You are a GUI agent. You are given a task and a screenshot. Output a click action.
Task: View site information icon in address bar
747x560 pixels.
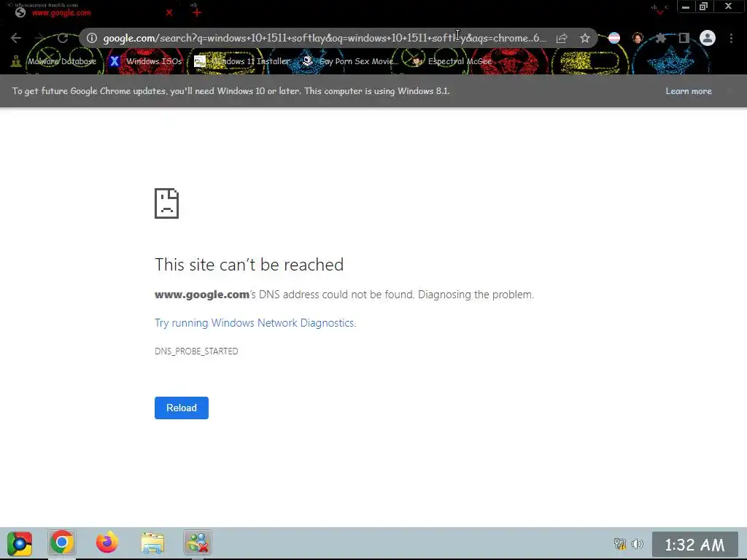pyautogui.click(x=92, y=38)
